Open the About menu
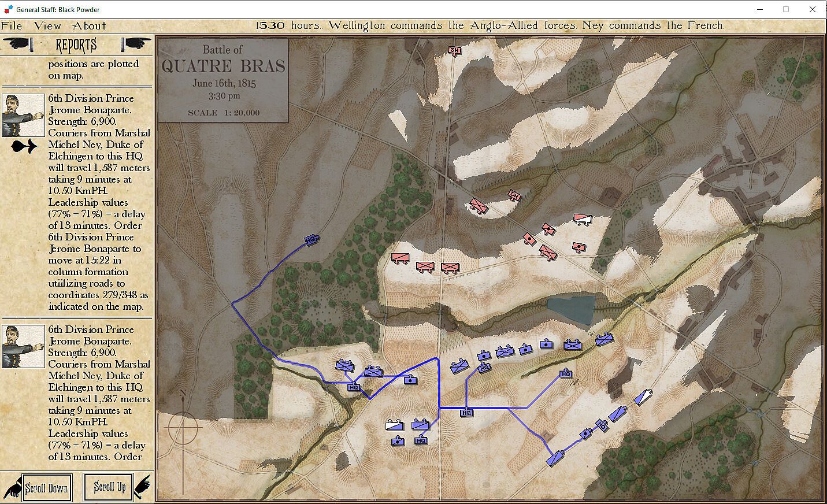The width and height of the screenshot is (827, 504). click(x=89, y=26)
